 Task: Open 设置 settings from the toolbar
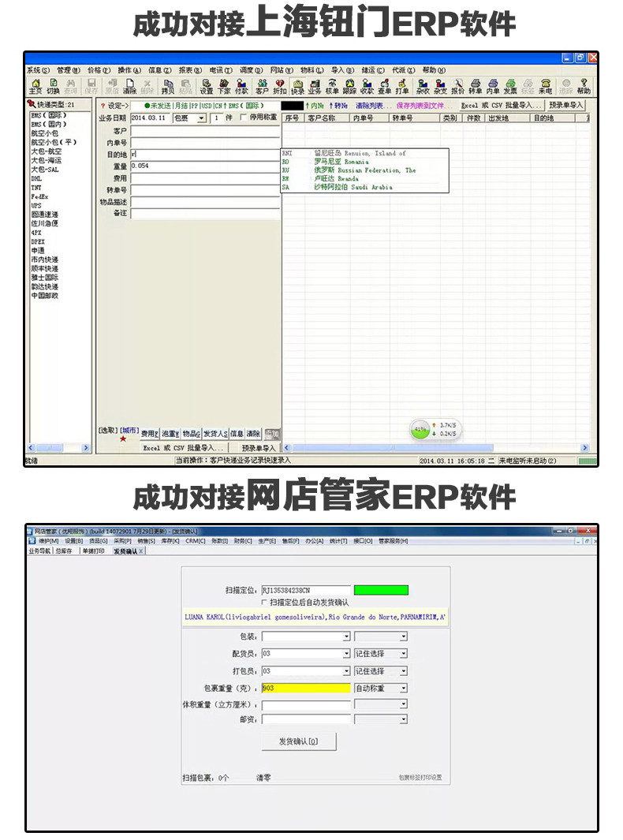207,86
